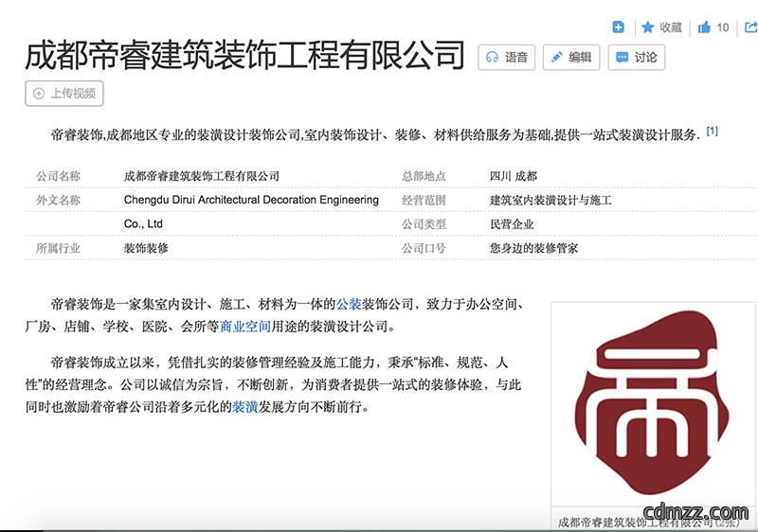The image size is (758, 532).
Task: Click the 公司类型 label
Action: point(424,224)
